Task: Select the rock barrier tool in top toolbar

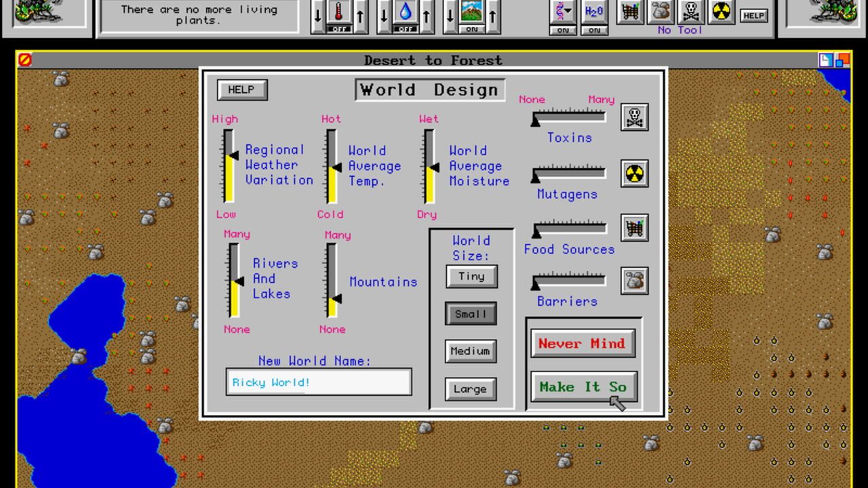Action: 660,12
